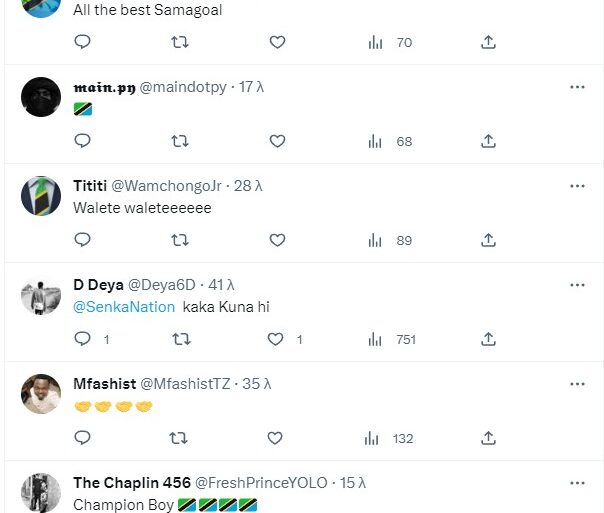Open more options for Mfashist tweet
Image resolution: width=604 pixels, height=513 pixels.
577,383
